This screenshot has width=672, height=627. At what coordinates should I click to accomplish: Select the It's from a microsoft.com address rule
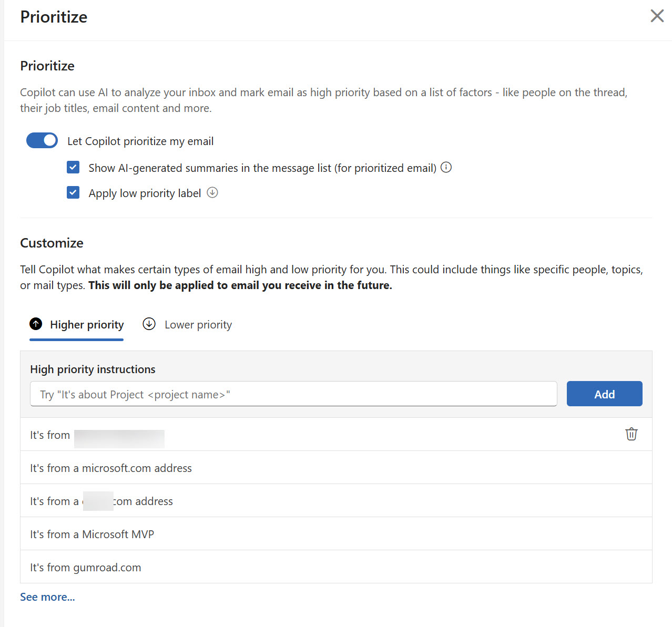click(111, 468)
